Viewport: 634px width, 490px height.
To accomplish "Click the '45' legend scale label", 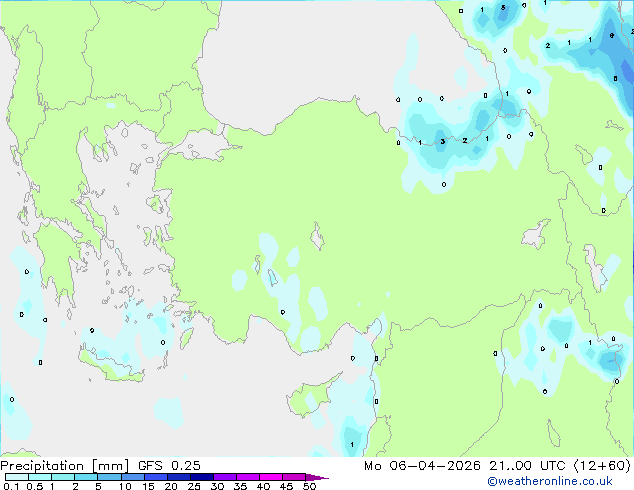I will pyautogui.click(x=286, y=486).
